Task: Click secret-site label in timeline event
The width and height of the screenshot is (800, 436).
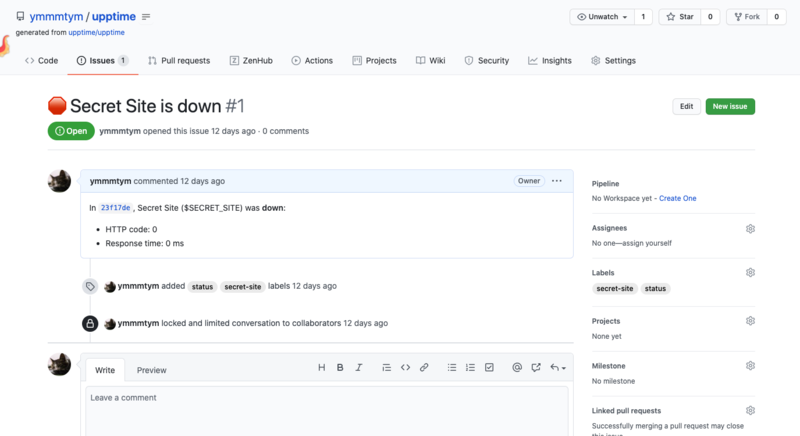Action: (x=243, y=287)
